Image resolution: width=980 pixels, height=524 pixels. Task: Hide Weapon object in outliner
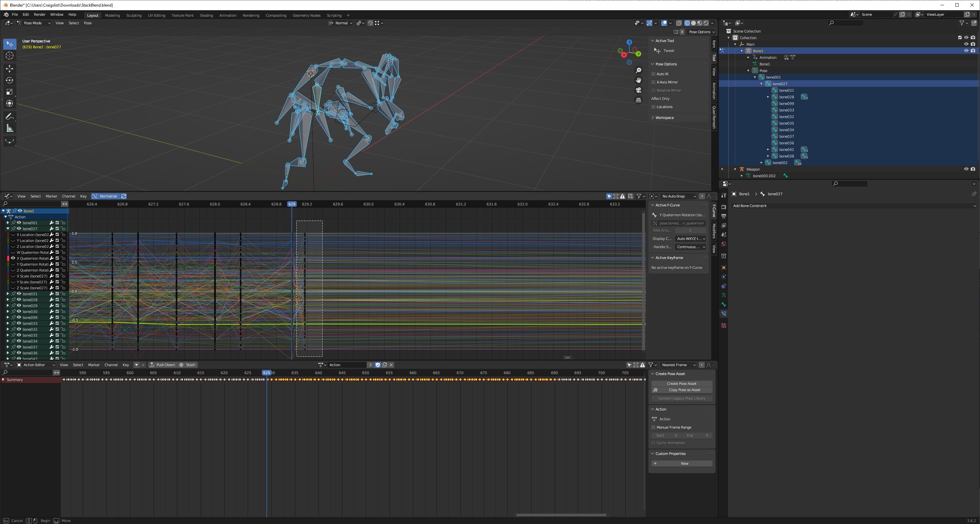[x=966, y=169]
